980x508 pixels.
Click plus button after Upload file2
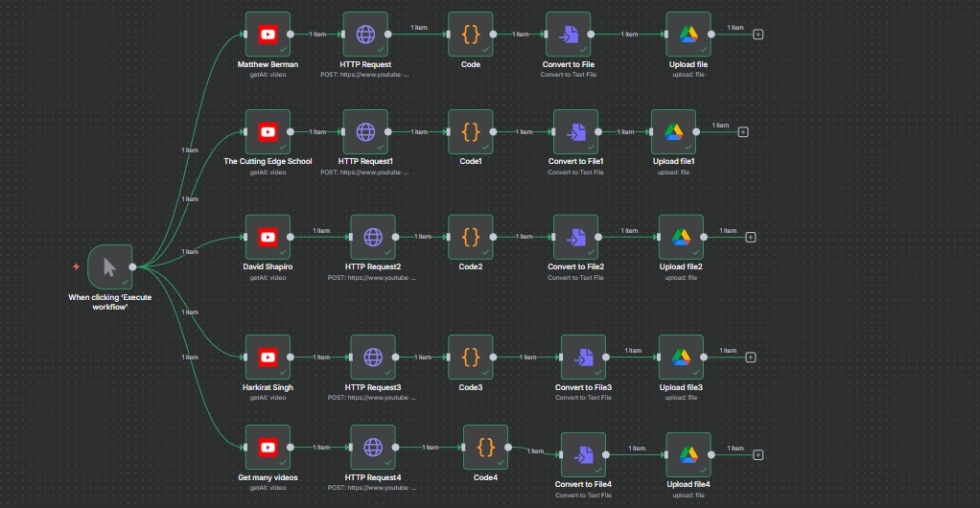[x=751, y=237]
